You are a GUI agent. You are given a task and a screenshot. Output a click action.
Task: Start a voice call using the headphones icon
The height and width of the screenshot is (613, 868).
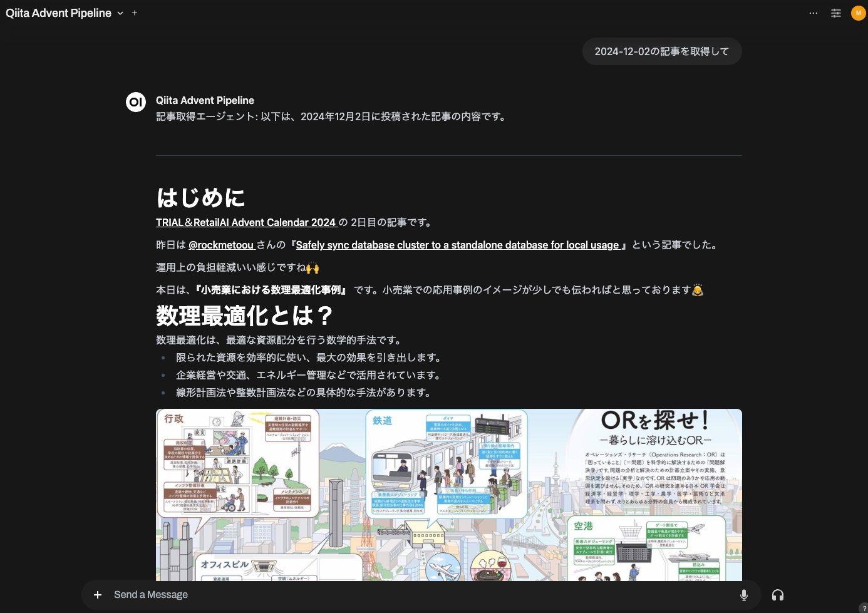pos(777,594)
